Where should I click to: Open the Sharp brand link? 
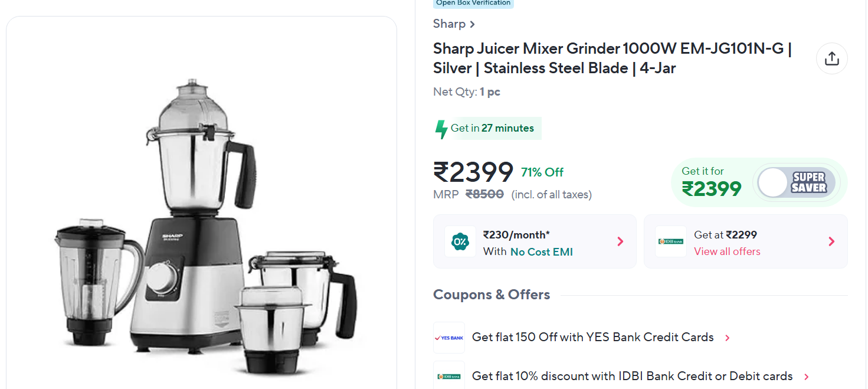(x=454, y=24)
